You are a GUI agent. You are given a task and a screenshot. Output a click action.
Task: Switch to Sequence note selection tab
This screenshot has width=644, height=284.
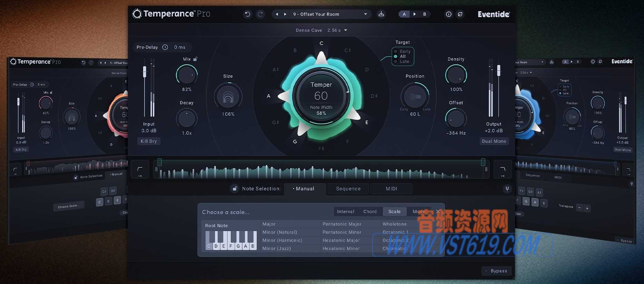tap(348, 189)
